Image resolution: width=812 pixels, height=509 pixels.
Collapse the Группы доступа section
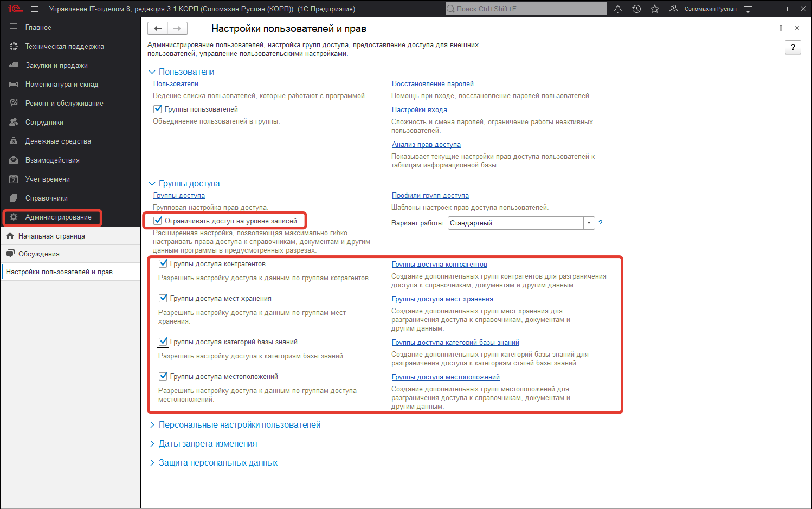[x=152, y=184]
